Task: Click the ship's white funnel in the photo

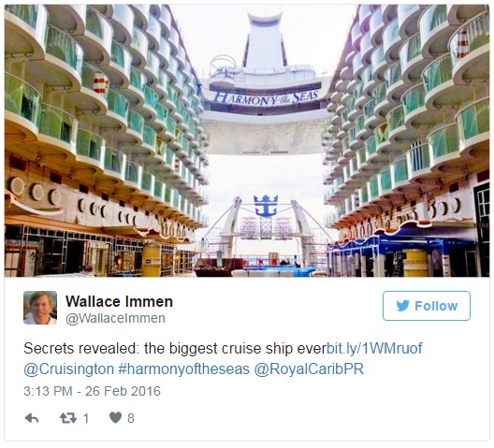Action: pos(264,39)
